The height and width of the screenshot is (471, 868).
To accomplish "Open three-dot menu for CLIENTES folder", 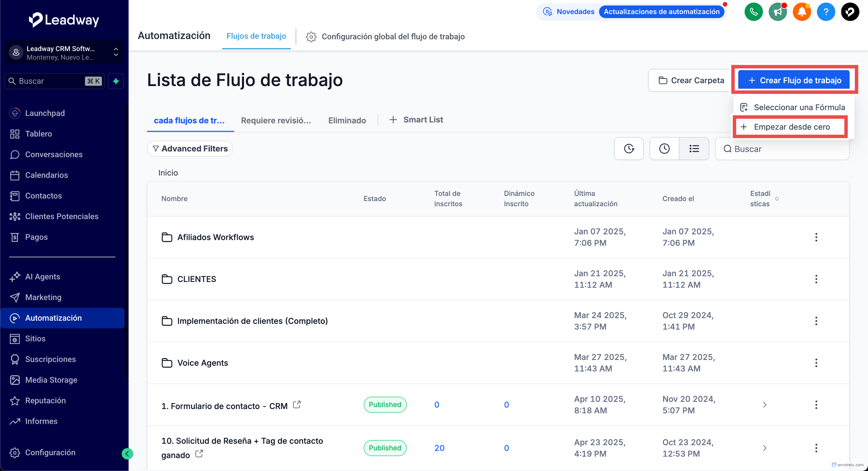I will tap(816, 279).
